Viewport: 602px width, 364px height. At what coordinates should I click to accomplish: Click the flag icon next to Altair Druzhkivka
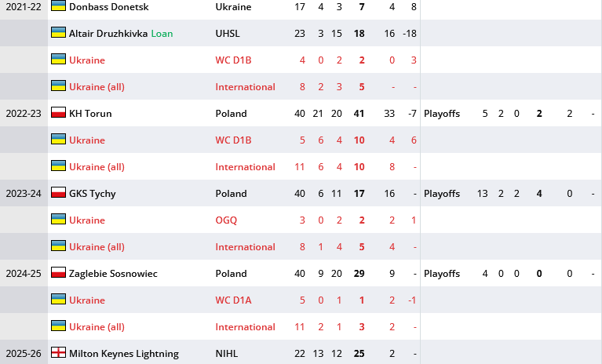coord(58,33)
